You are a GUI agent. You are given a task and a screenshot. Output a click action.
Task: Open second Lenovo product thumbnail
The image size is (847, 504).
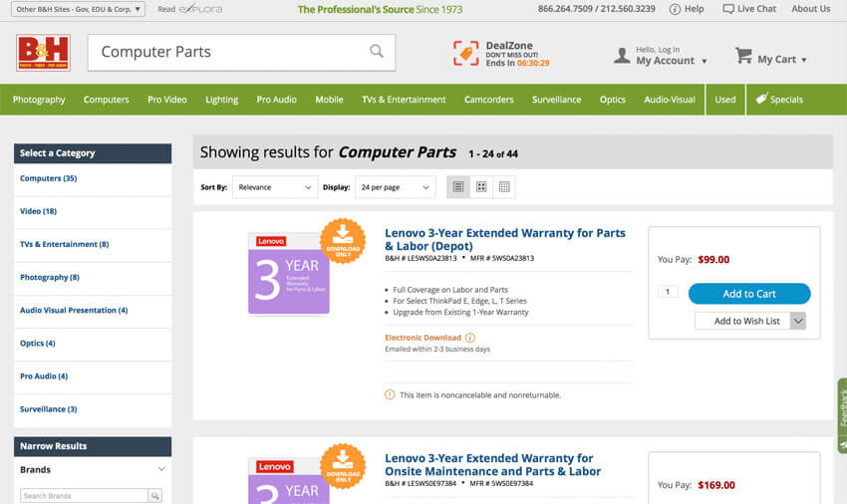tap(288, 480)
